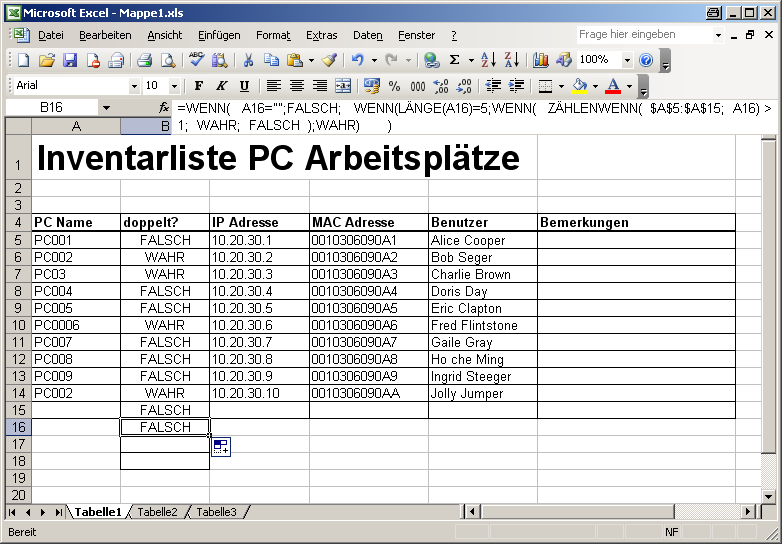Click the Save icon in the toolbar

(x=70, y=60)
